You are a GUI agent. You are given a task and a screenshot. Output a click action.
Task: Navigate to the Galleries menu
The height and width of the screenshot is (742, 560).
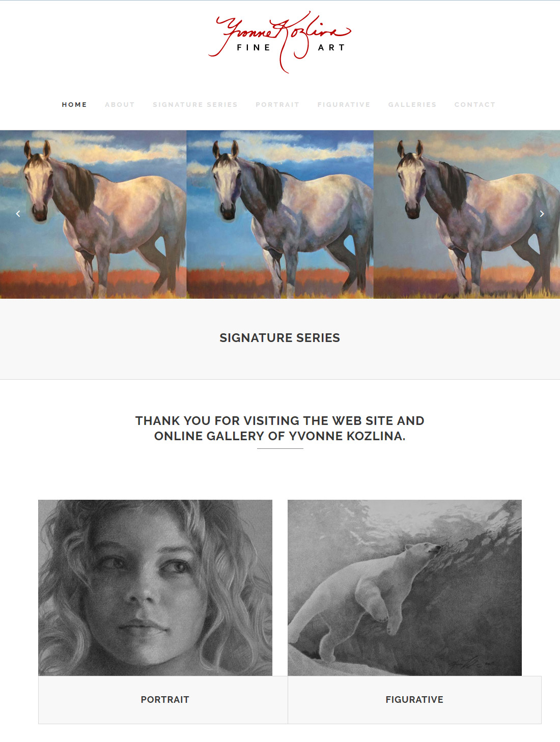(x=412, y=104)
